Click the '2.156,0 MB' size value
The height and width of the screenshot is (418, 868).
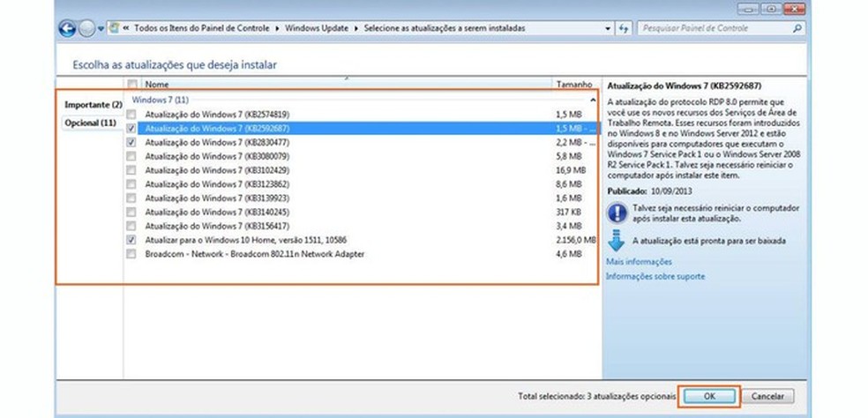[576, 240]
